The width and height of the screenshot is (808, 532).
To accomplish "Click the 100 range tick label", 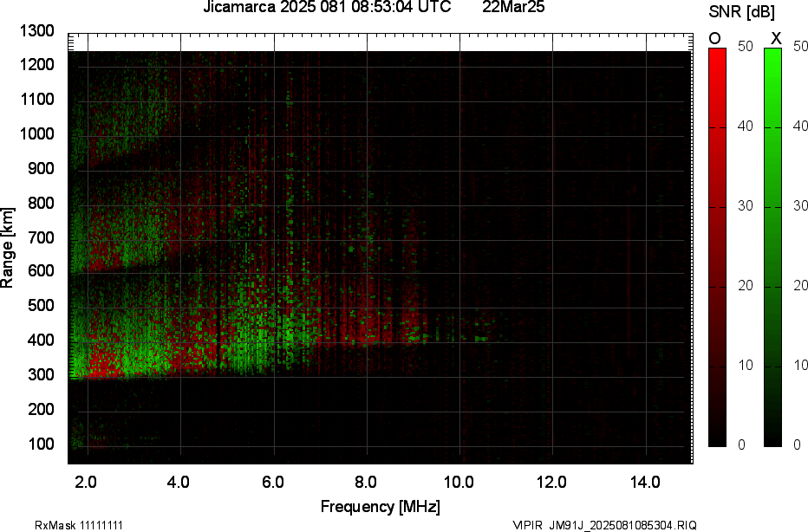I will coord(42,444).
